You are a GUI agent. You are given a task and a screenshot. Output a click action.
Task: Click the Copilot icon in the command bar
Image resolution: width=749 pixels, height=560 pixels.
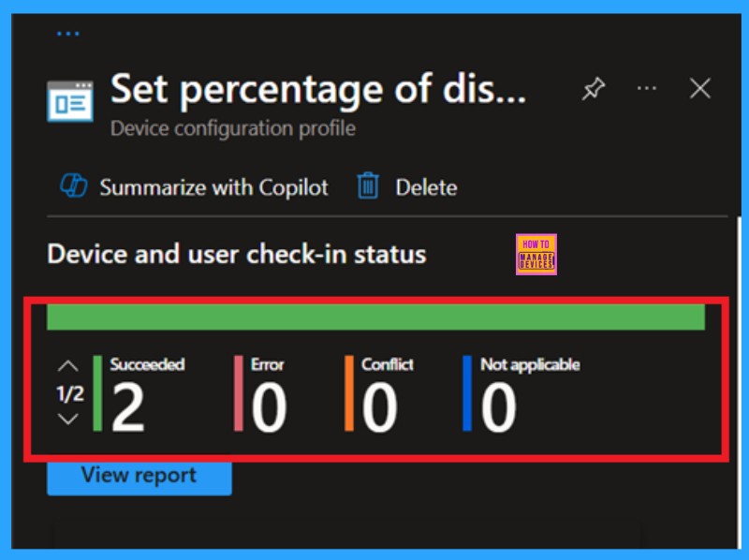click(73, 186)
